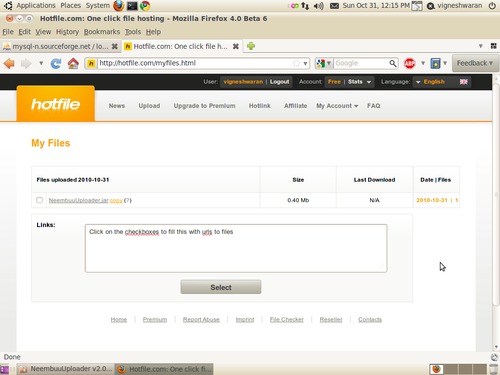
Task: Click the Feedback button
Action: click(x=475, y=63)
